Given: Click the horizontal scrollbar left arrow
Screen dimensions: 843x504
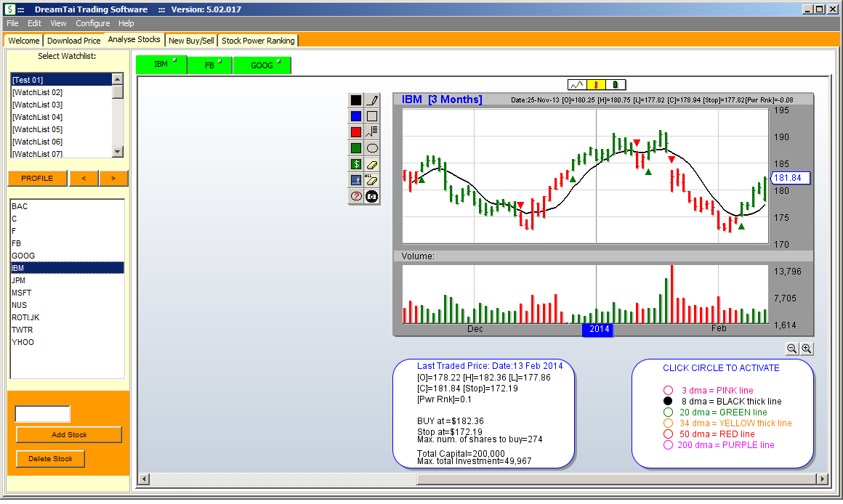Looking at the screenshot, I should tap(144, 479).
